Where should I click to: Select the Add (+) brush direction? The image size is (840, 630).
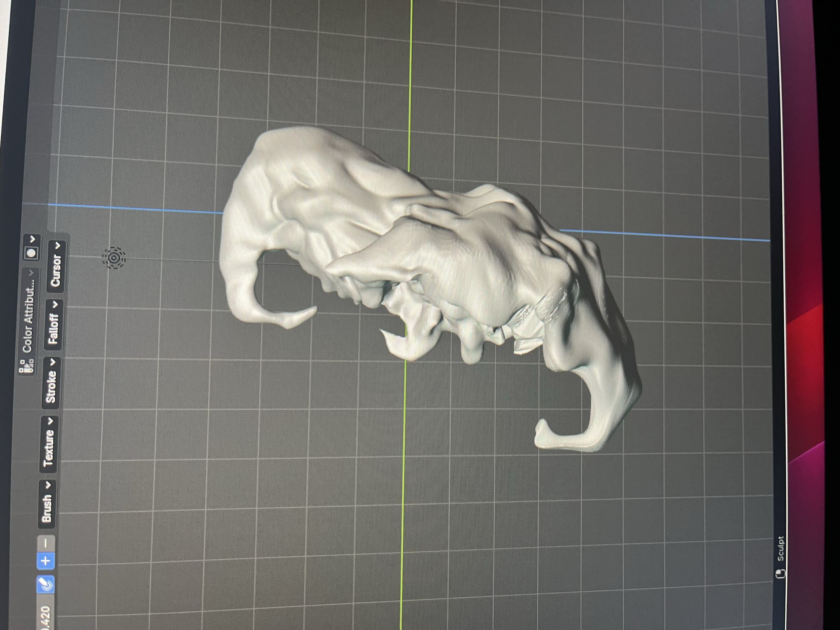46,560
